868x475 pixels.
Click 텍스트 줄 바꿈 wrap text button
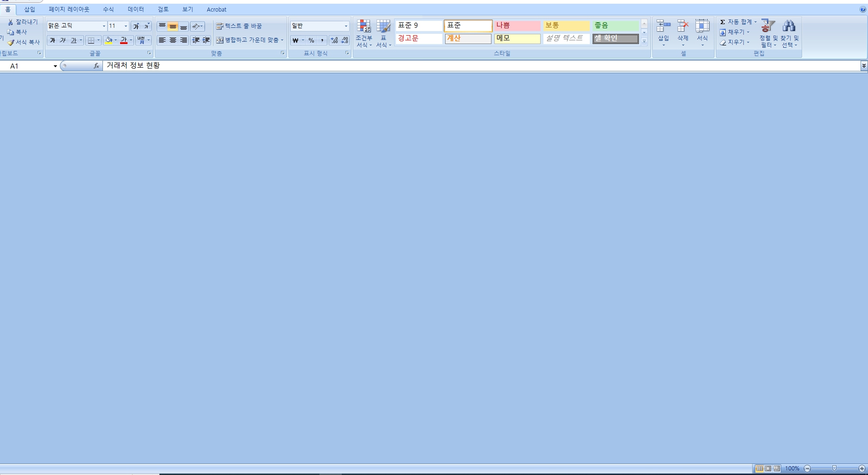(x=239, y=26)
